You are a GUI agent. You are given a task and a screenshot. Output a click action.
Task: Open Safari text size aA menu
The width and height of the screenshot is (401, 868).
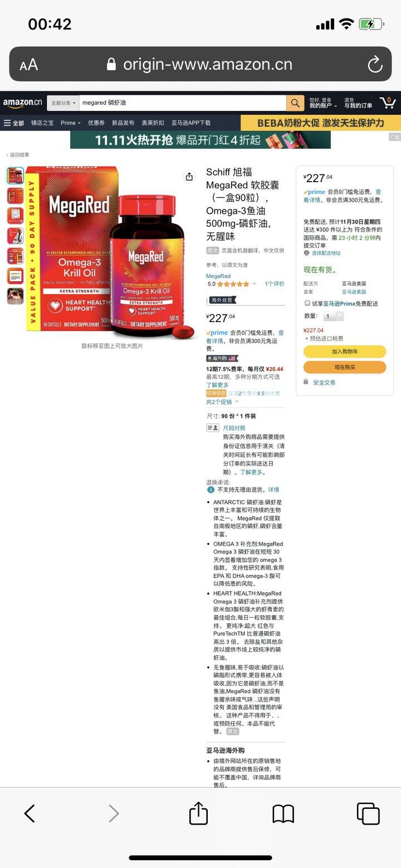pos(28,65)
